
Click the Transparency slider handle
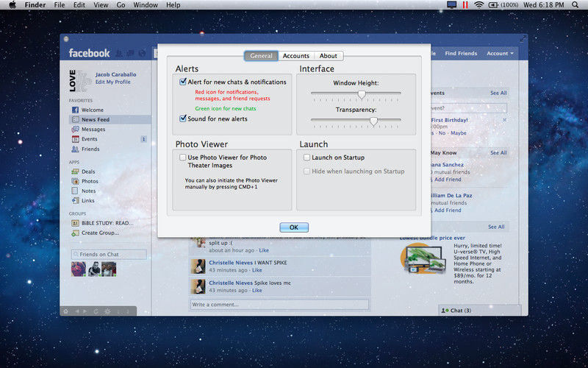tap(373, 121)
